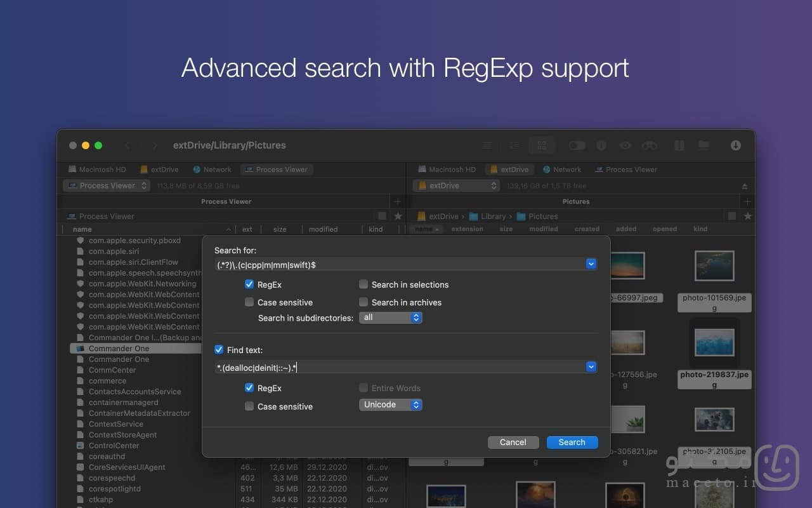Uncheck RegEx under Find text
Image resolution: width=812 pixels, height=508 pixels.
(x=249, y=388)
